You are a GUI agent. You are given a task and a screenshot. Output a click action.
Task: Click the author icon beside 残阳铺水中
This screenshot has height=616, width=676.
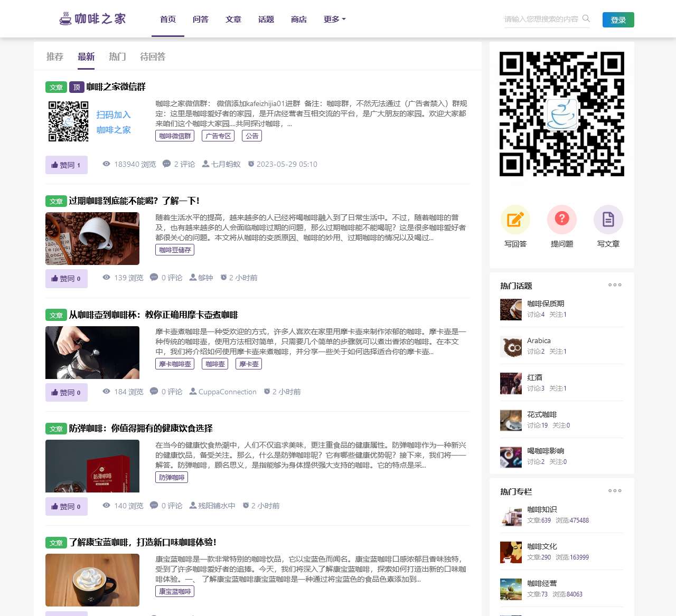tap(193, 506)
